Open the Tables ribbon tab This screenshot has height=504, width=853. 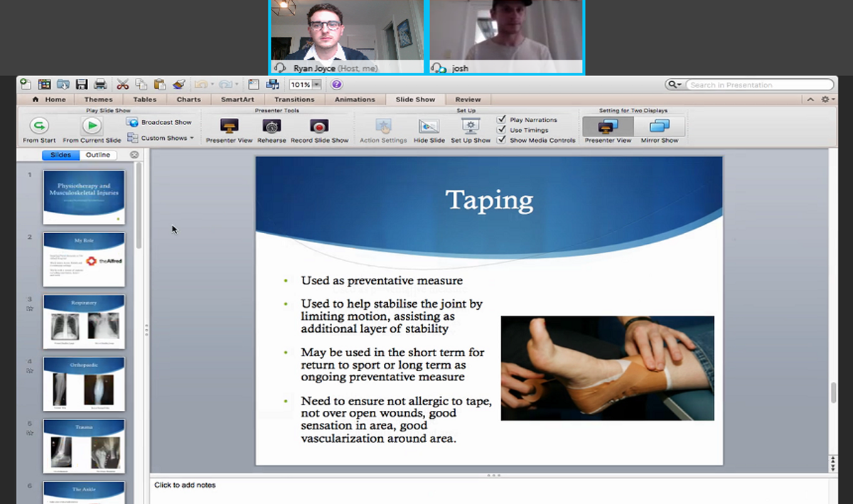(145, 100)
